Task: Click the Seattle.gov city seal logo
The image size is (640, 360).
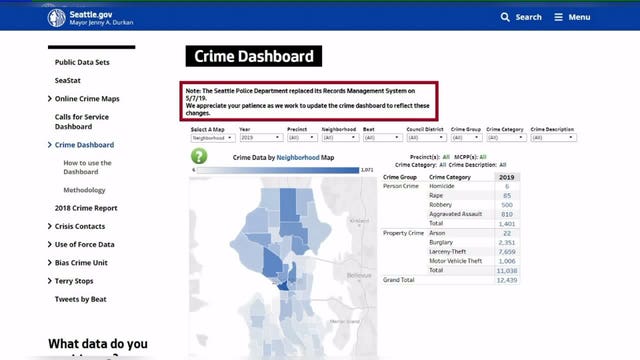Action: [56, 18]
